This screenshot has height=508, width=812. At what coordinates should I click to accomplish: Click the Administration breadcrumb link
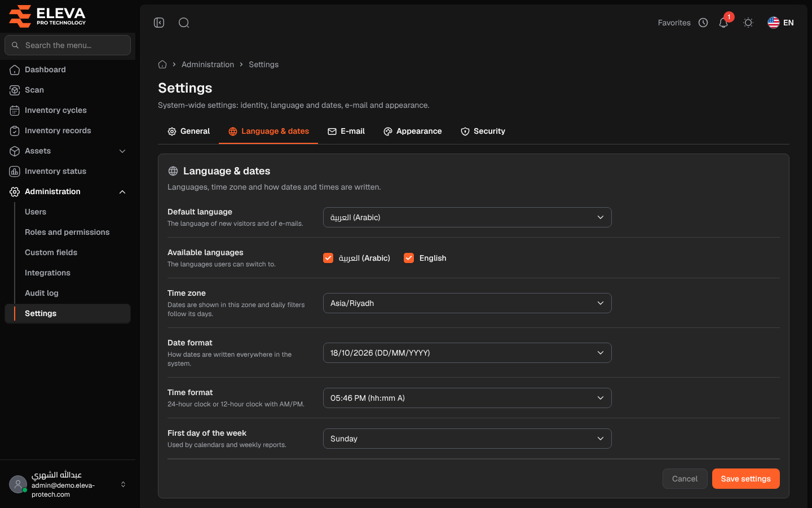pyautogui.click(x=208, y=64)
